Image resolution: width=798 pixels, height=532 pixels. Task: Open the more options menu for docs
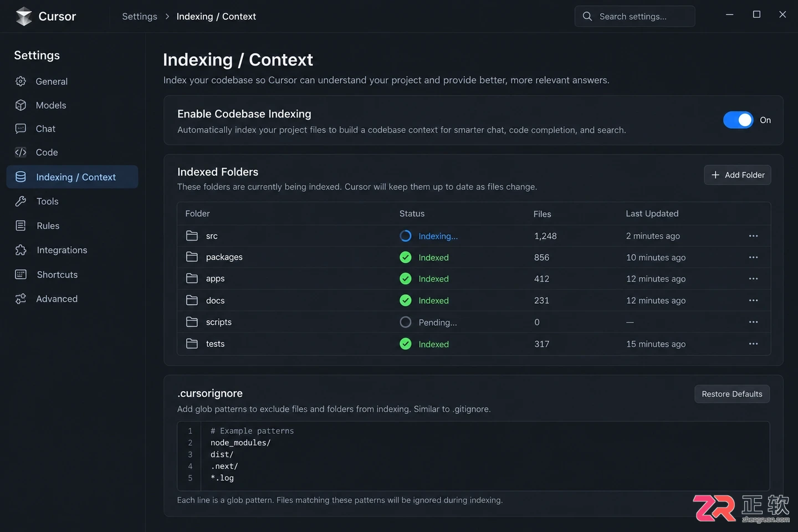pyautogui.click(x=753, y=300)
